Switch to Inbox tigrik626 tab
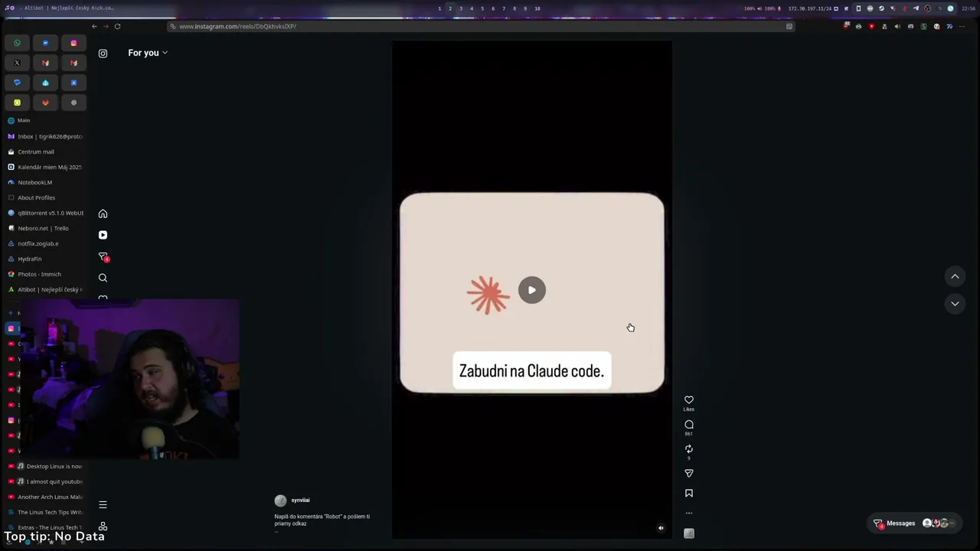Image resolution: width=980 pixels, height=551 pixels. pos(44,136)
